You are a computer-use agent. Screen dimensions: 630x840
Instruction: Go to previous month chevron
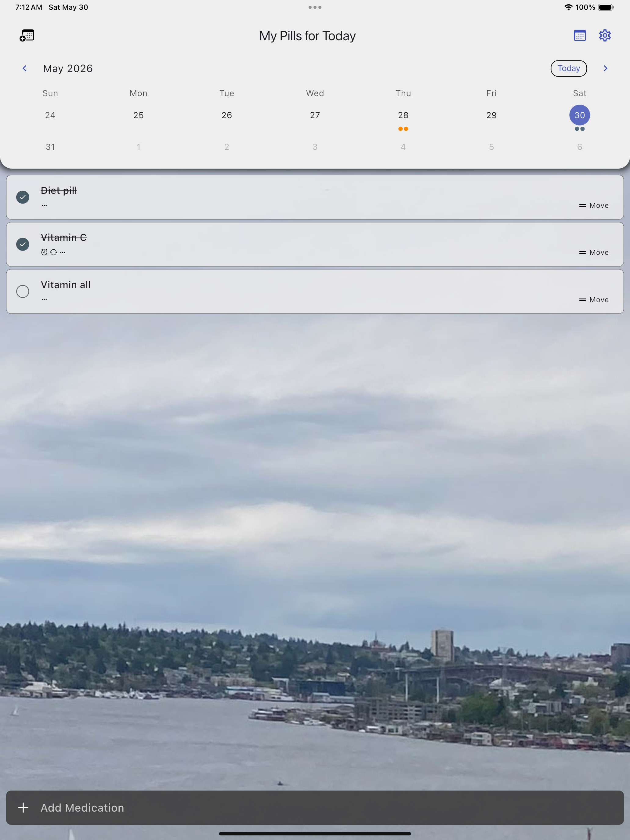tap(25, 68)
